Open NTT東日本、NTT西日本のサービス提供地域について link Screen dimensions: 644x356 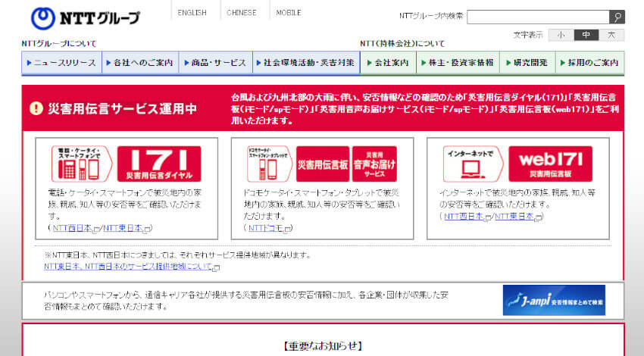pos(128,267)
